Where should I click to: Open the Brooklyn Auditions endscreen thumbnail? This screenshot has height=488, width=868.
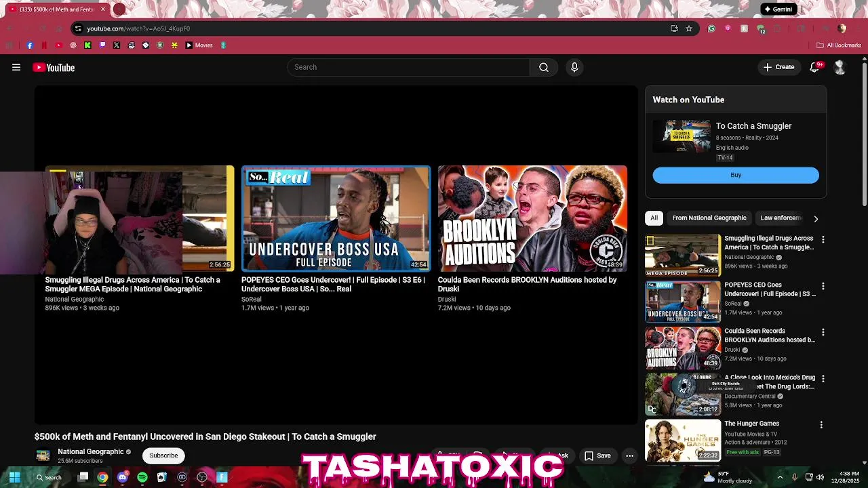click(x=532, y=218)
